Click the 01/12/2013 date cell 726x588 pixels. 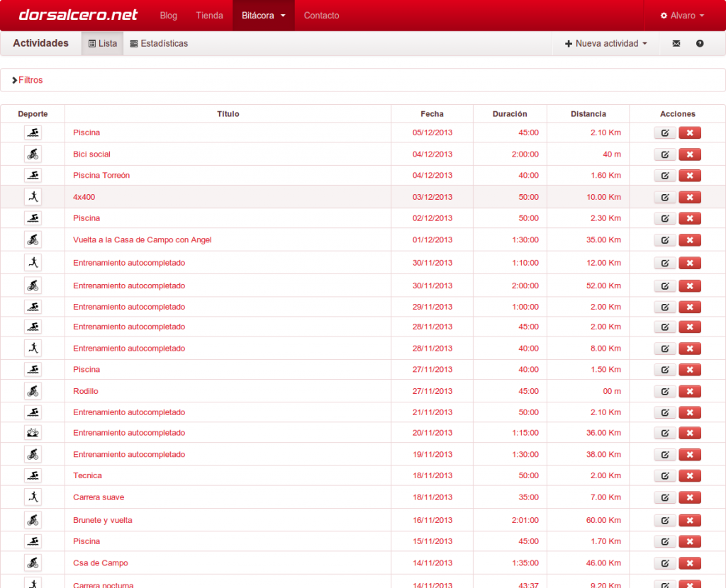[432, 240]
